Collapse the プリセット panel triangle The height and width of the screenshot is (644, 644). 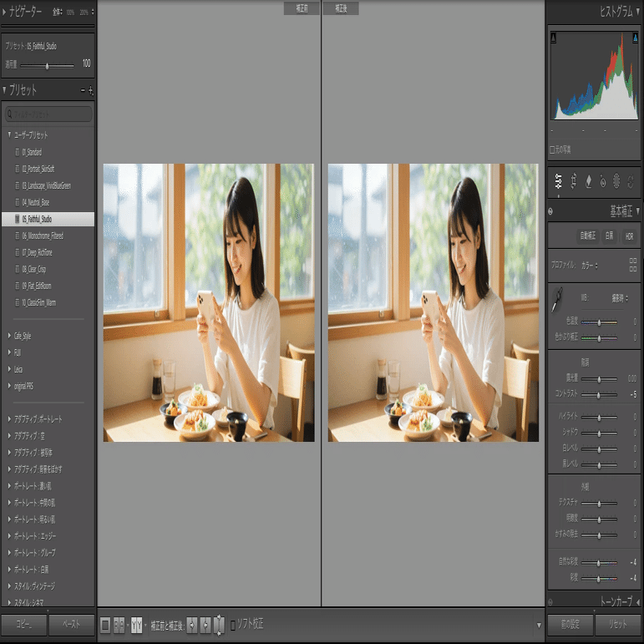pyautogui.click(x=4, y=89)
